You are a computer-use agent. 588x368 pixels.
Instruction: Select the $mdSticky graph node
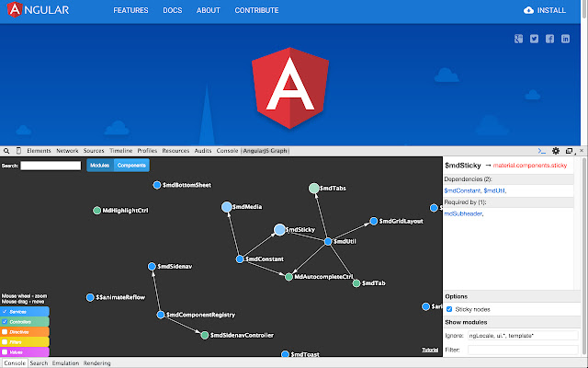tap(280, 229)
